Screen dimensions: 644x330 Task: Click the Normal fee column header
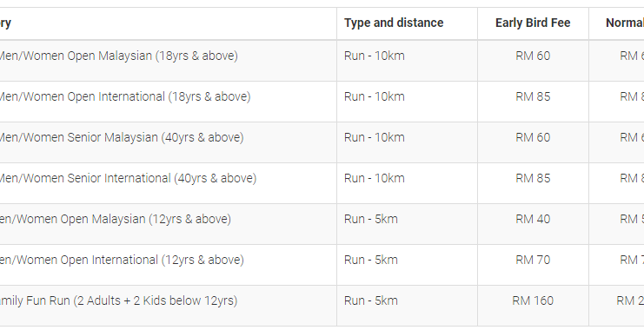coord(625,23)
